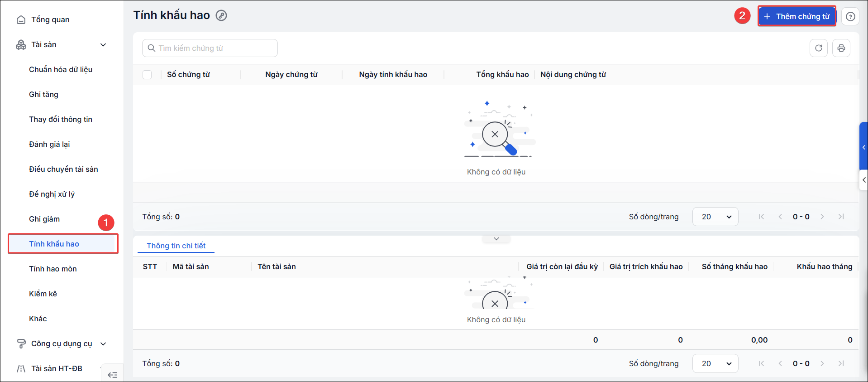Viewport: 868px width, 382px height.
Task: Open Đề nghị xử lý menu item
Action: [52, 194]
